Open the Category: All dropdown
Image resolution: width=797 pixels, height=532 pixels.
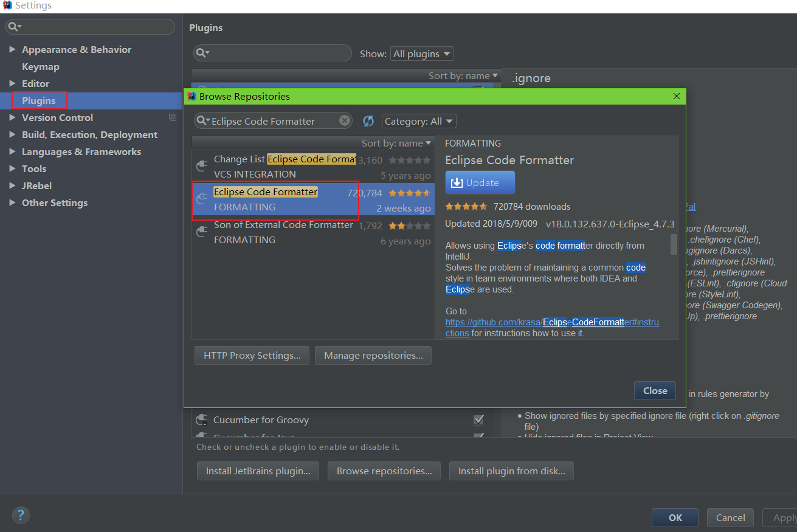point(419,121)
